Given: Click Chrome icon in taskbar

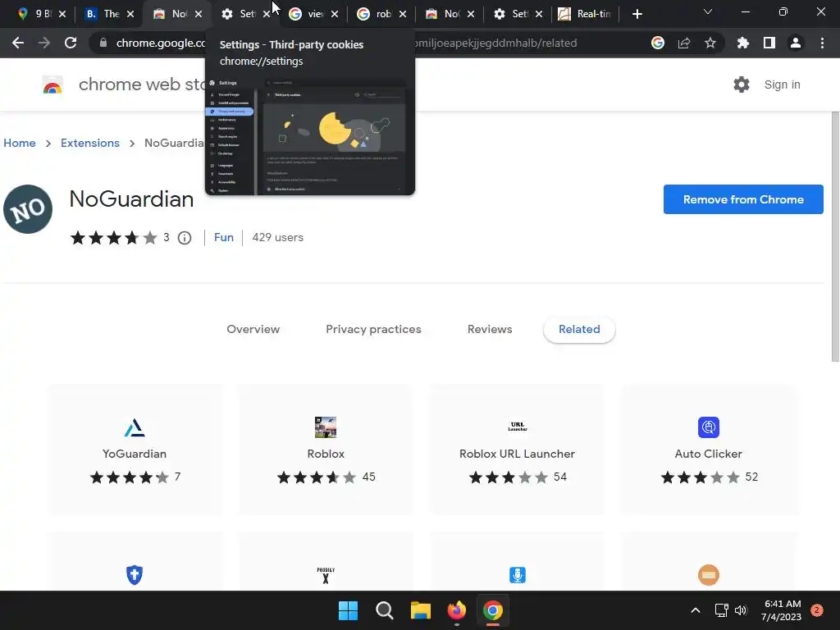Looking at the screenshot, I should coord(493,610).
